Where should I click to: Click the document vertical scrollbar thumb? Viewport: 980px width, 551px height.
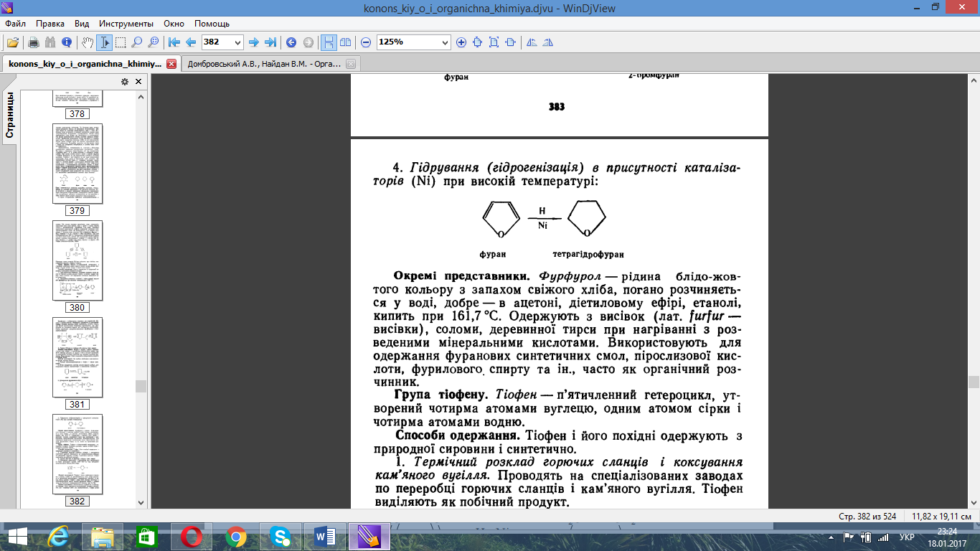[x=974, y=382]
